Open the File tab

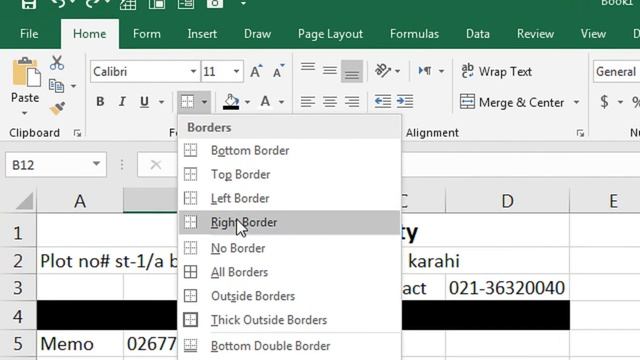coord(29,34)
